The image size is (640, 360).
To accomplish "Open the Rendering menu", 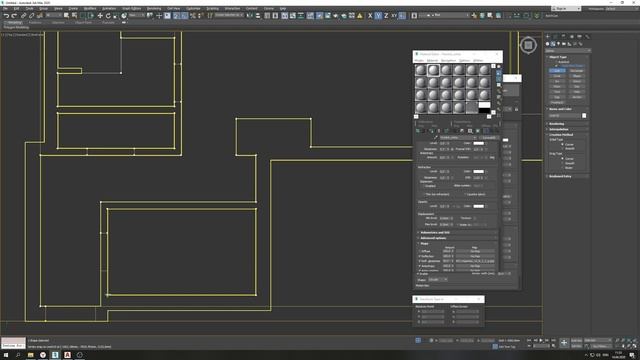I will (x=153, y=8).
